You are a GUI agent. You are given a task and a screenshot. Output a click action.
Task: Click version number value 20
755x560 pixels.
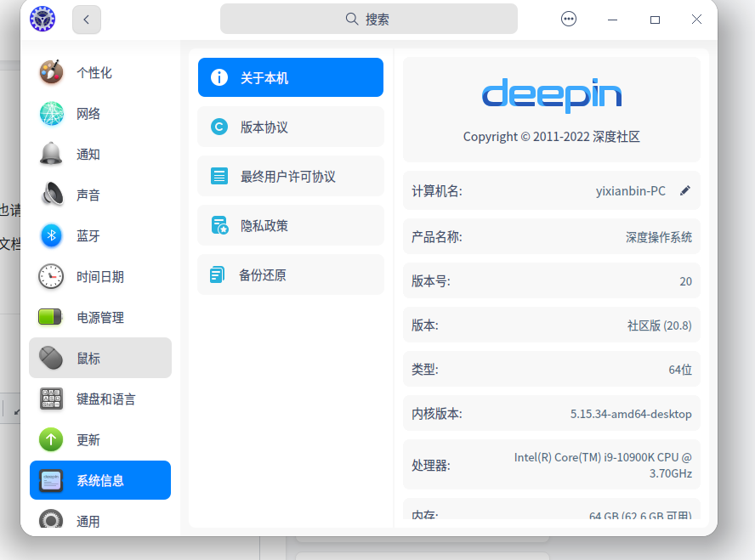pyautogui.click(x=685, y=281)
